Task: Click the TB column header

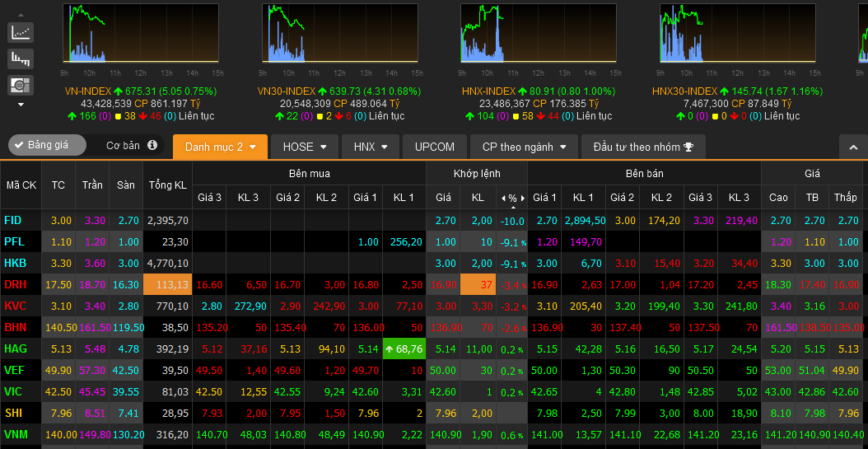Action: 812,198
